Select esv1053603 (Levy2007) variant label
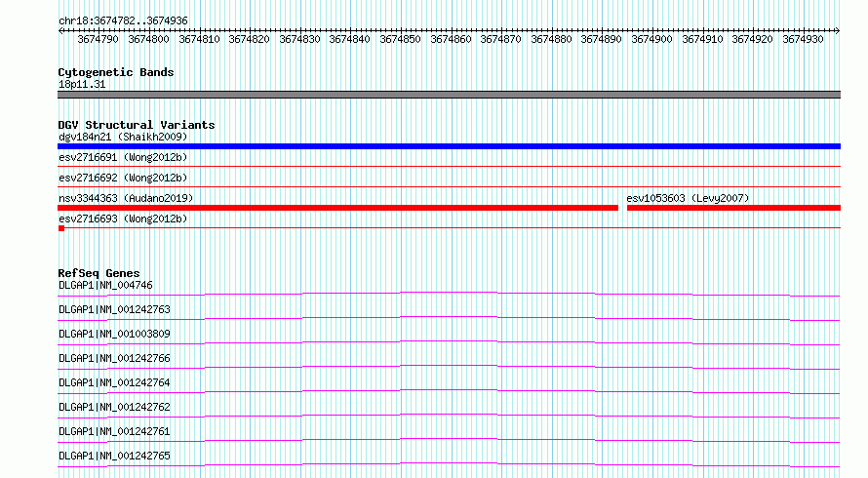868x478 pixels. (x=688, y=198)
